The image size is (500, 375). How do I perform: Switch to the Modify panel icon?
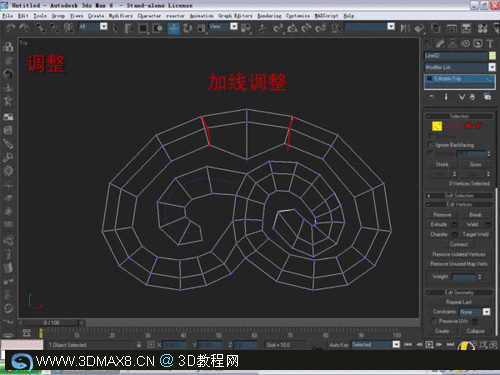[440, 43]
